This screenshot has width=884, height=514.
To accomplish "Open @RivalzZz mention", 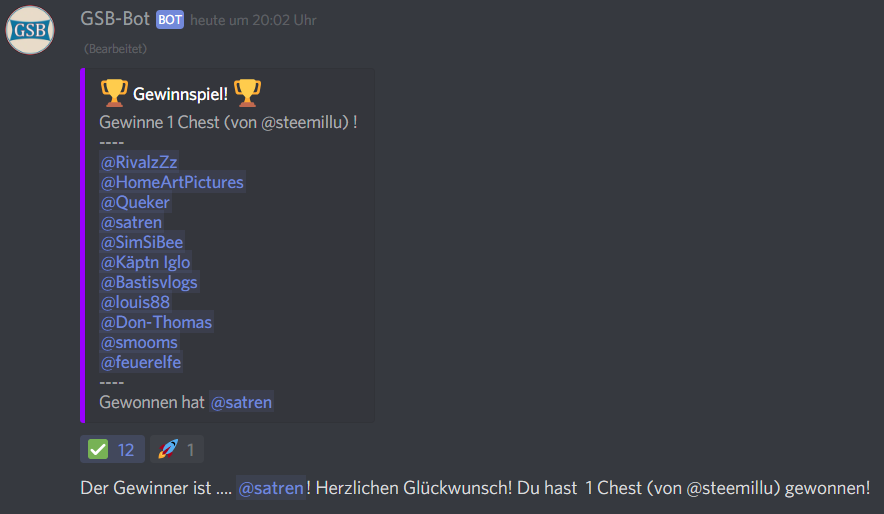I will tap(139, 162).
